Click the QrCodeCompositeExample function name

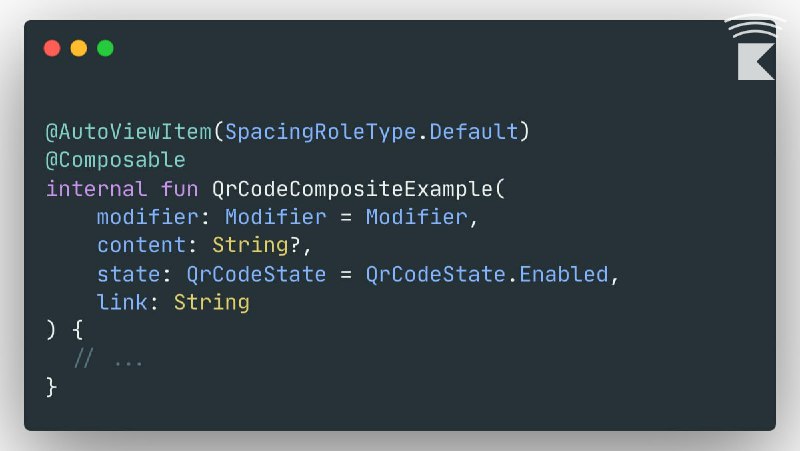(352, 189)
